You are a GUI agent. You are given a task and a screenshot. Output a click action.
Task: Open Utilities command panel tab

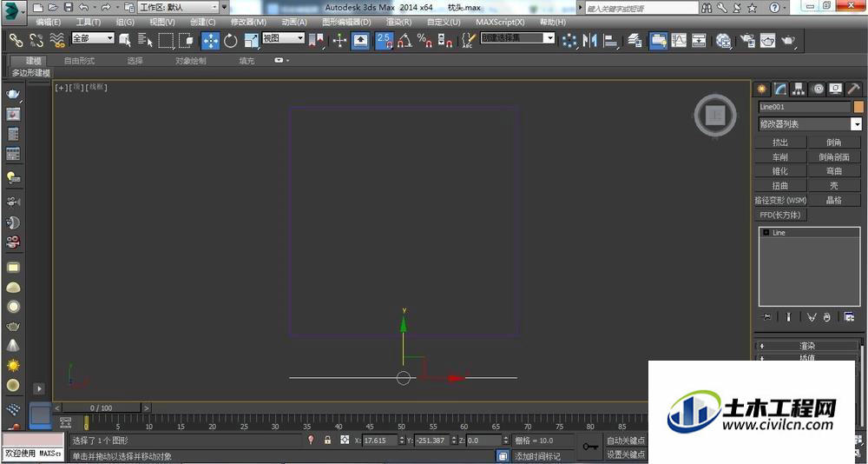pos(853,89)
